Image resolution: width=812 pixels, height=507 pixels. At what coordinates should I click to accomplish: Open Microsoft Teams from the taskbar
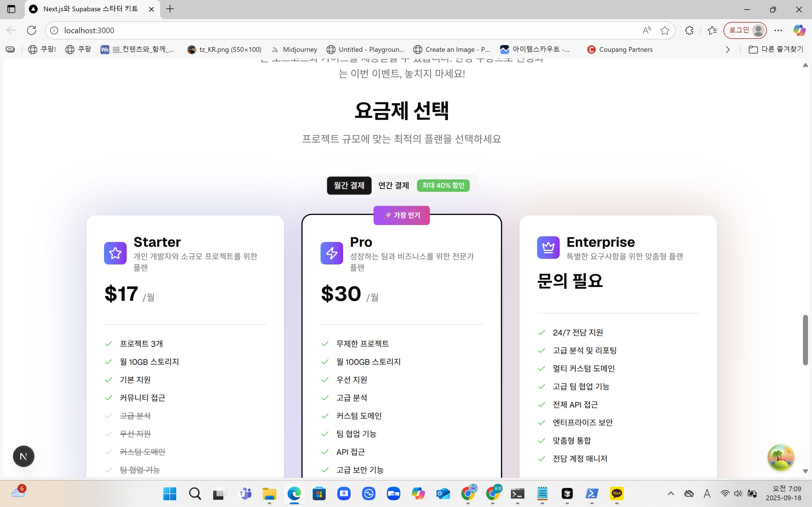pos(245,493)
